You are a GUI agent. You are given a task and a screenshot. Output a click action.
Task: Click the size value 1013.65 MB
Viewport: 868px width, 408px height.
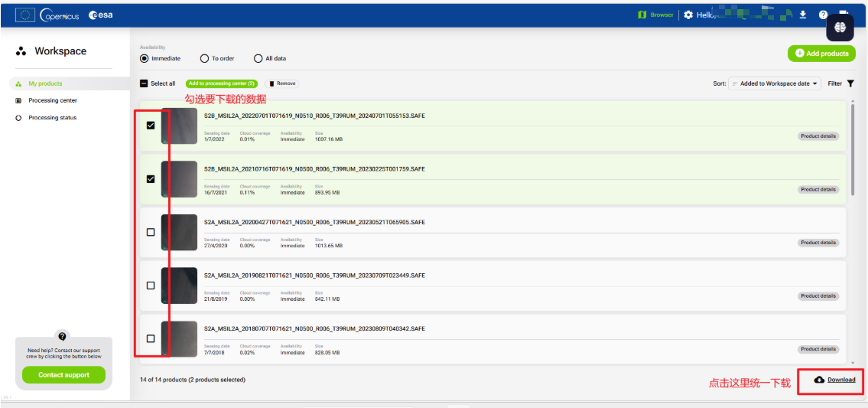click(329, 246)
